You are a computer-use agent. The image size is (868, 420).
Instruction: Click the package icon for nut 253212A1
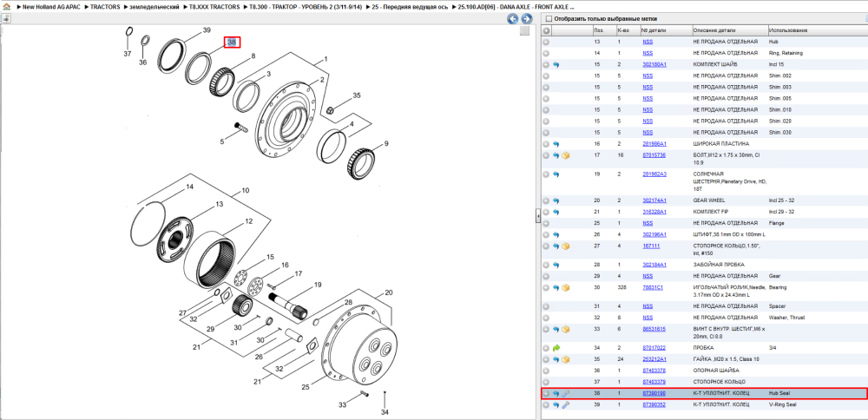[565, 359]
